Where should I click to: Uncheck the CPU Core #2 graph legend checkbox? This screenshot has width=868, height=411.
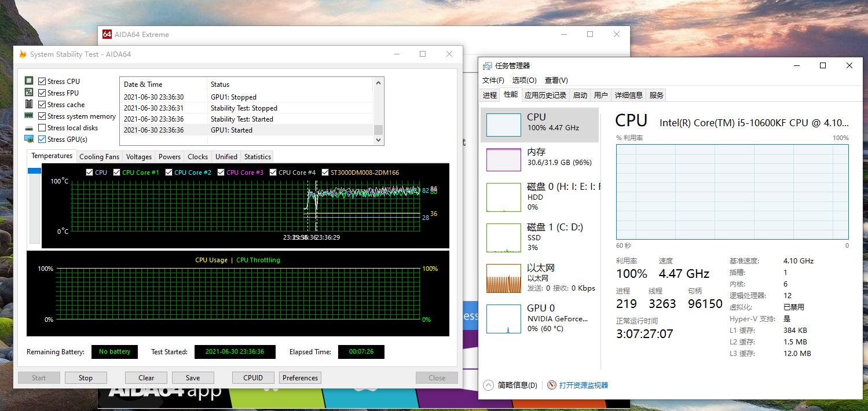(168, 172)
